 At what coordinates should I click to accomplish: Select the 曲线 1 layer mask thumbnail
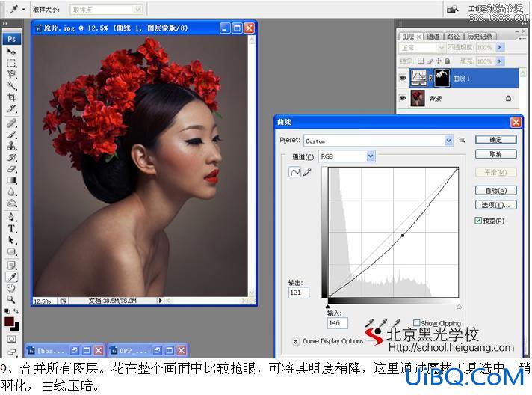442,78
